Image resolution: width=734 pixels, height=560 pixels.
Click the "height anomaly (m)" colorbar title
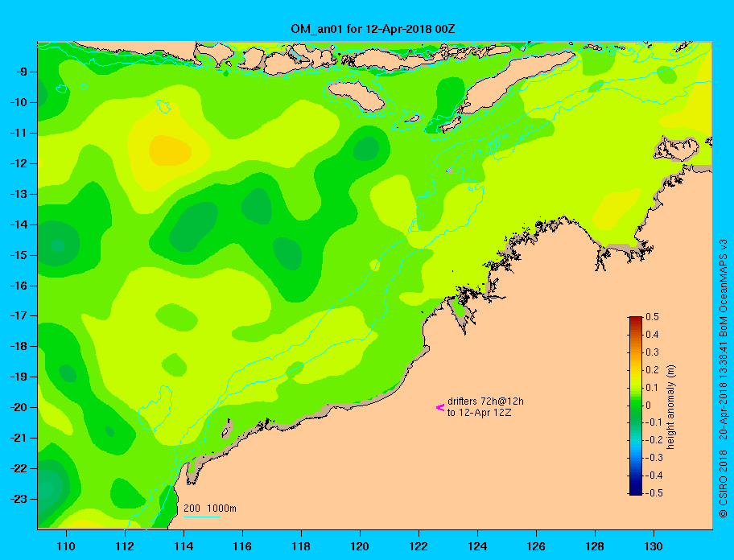(x=670, y=407)
